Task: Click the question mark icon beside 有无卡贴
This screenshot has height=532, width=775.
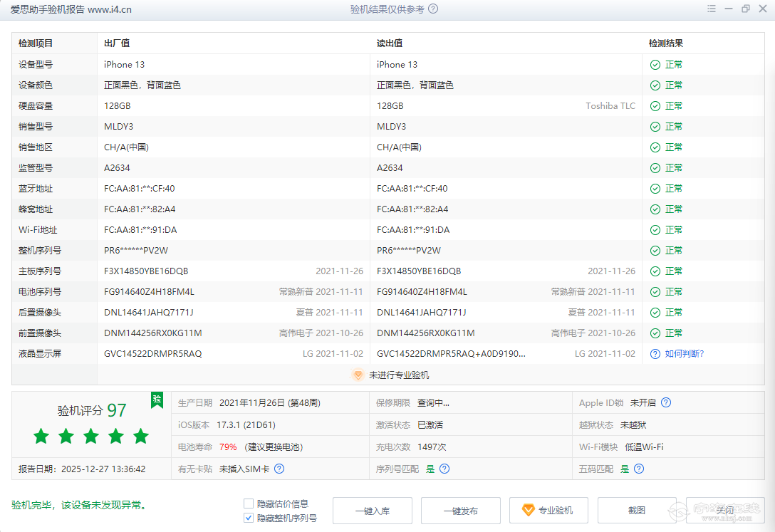Action: tap(278, 469)
